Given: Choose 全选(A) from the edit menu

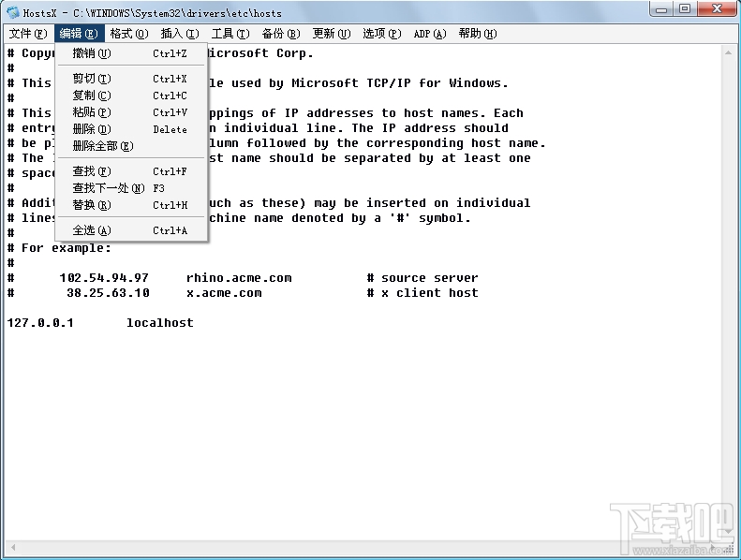Looking at the screenshot, I should point(131,230).
